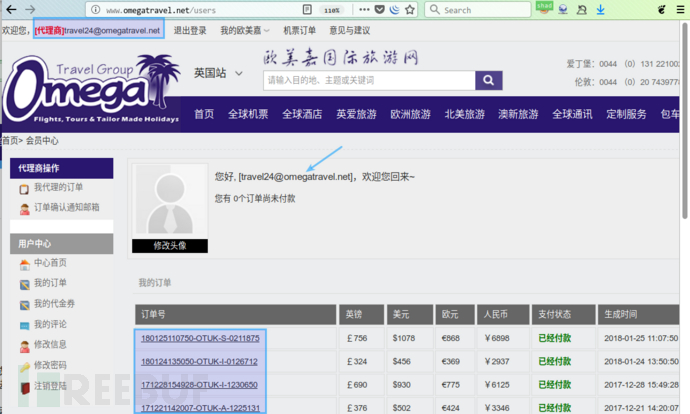
Task: Open the browser hamburger menu
Action: [x=680, y=10]
